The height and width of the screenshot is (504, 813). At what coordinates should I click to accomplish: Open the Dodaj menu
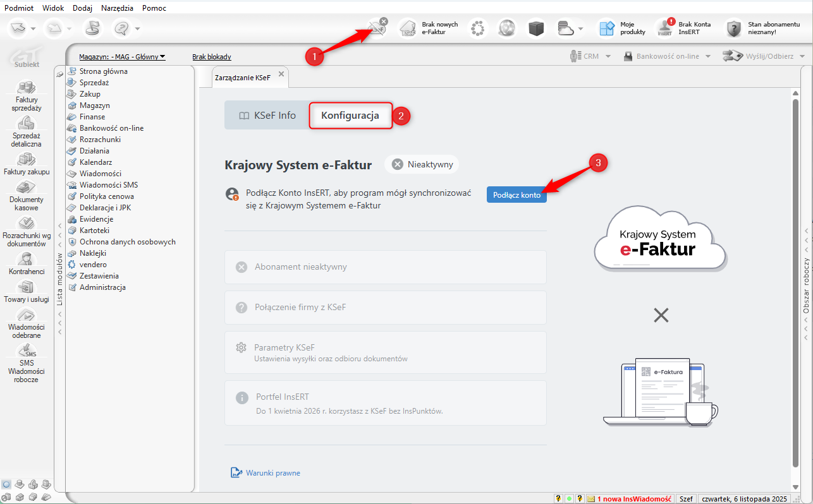click(x=82, y=7)
